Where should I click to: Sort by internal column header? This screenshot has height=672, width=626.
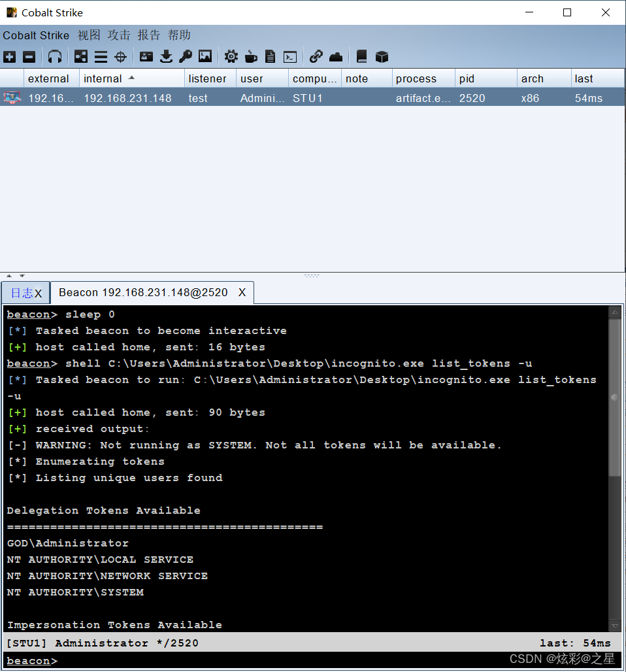coord(131,79)
